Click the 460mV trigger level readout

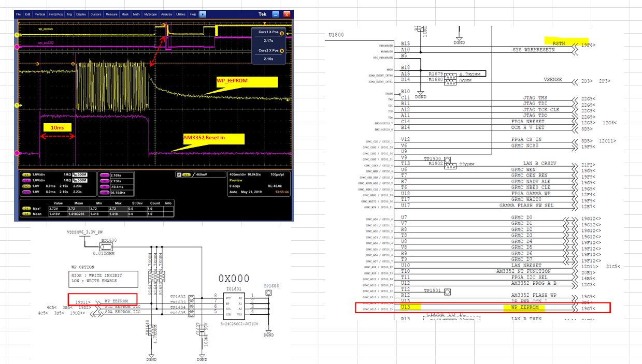click(202, 174)
